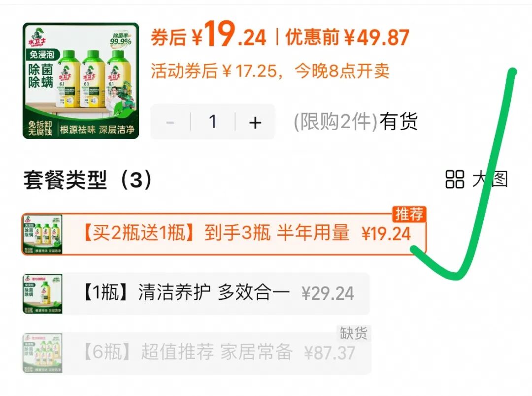Click the 缺货 badge on 6瓶 option
The height and width of the screenshot is (396, 532).
354,333
